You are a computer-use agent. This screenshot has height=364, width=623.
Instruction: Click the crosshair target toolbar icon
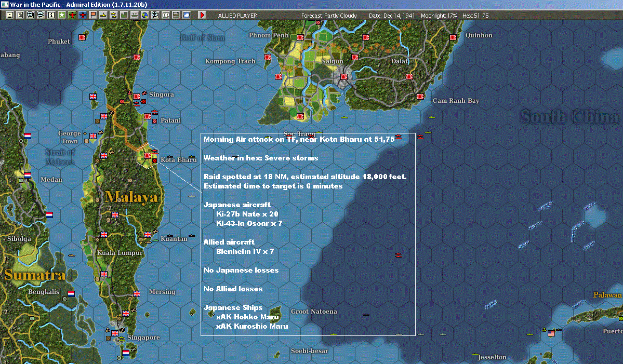click(x=155, y=15)
